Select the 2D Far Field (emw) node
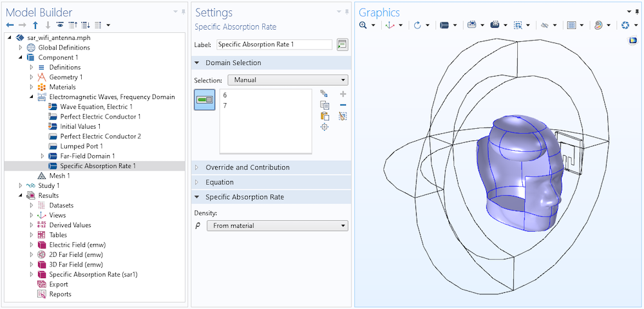 point(76,254)
